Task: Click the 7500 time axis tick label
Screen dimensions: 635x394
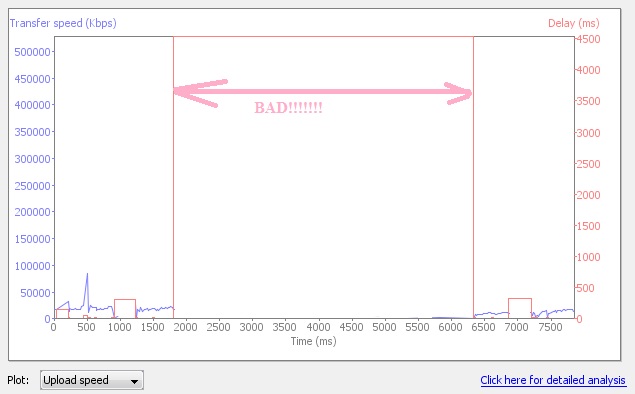Action: [x=550, y=327]
